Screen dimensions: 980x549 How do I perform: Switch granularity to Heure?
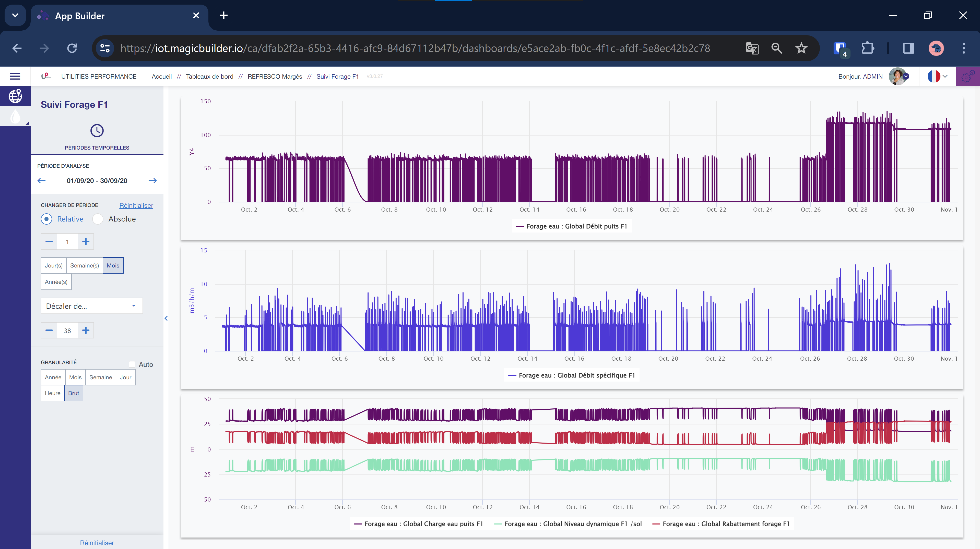click(53, 393)
